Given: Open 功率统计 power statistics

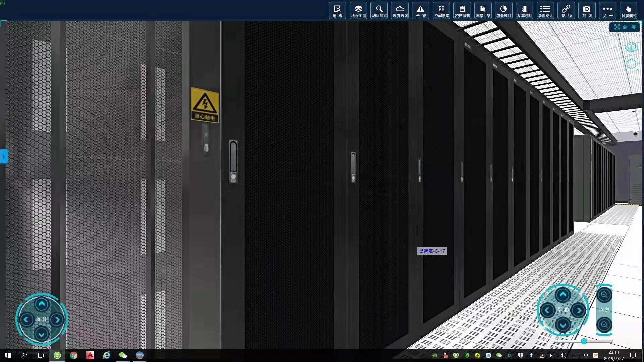Looking at the screenshot, I should click(x=525, y=11).
